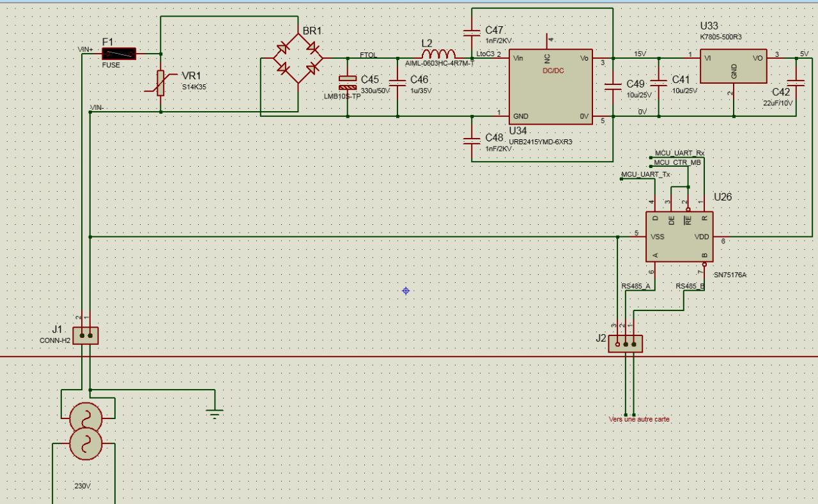Click the C42 output capacitor
The image size is (818, 504).
coord(796,82)
